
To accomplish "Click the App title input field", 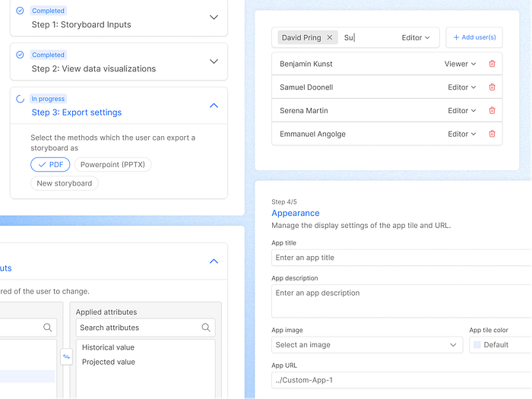I will pyautogui.click(x=401, y=258).
